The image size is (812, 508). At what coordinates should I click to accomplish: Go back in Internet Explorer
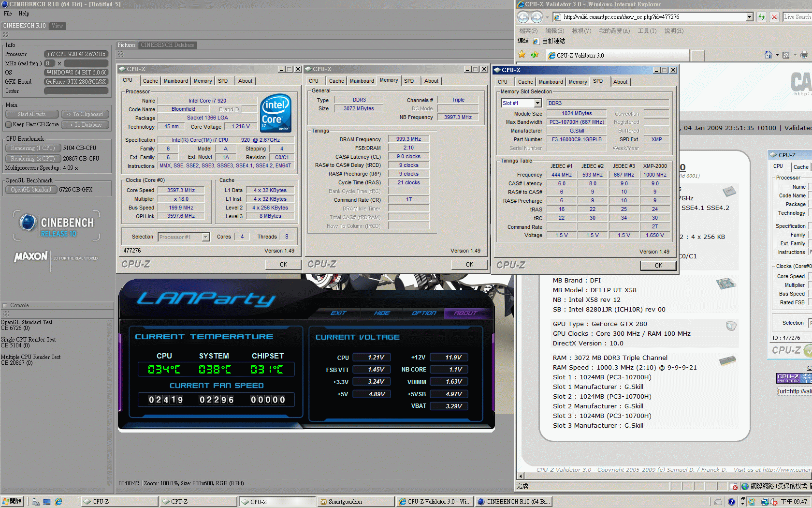click(x=523, y=17)
